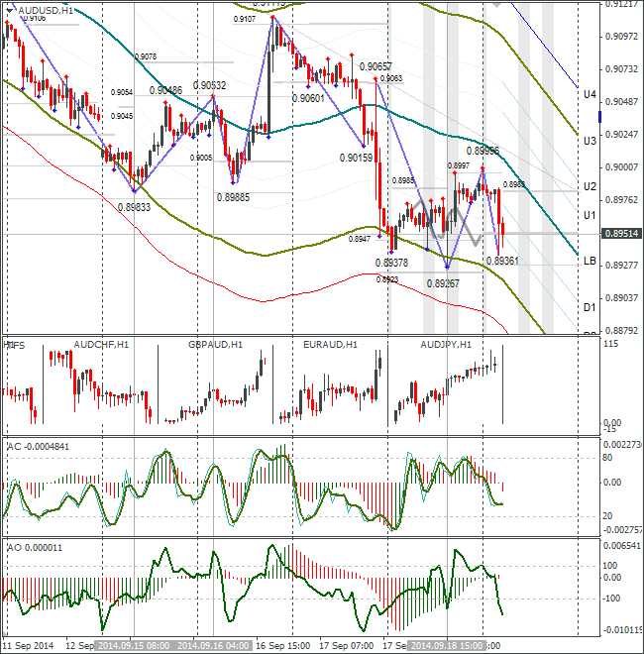Click the 0.90159 low label

click(357, 159)
